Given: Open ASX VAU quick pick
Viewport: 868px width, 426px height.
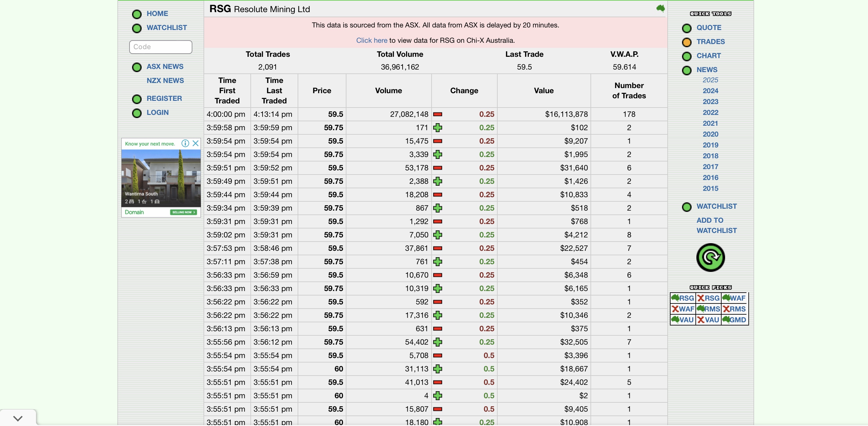Looking at the screenshot, I should point(683,319).
